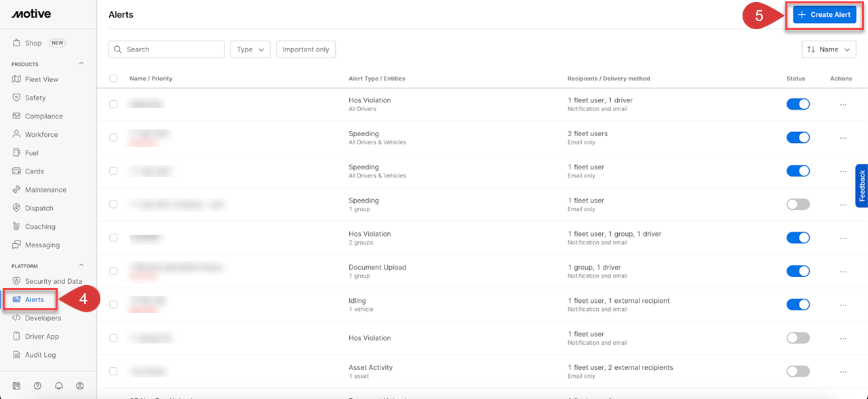Click the Dispatch location icon

(x=17, y=208)
